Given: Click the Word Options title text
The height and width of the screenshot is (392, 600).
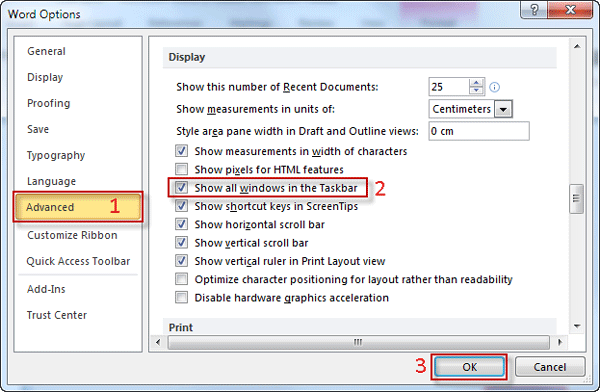Looking at the screenshot, I should tap(44, 14).
